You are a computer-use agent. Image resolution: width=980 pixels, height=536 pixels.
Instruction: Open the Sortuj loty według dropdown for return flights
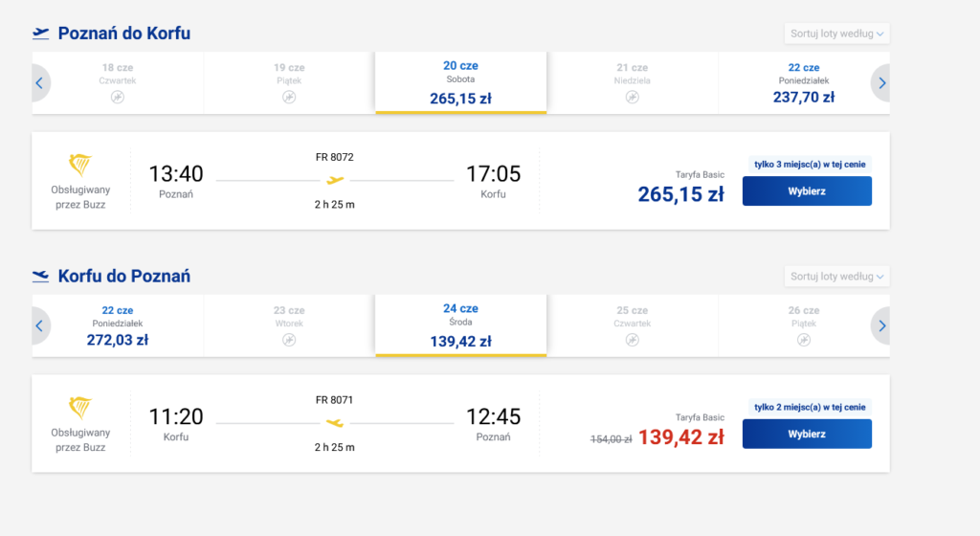836,277
